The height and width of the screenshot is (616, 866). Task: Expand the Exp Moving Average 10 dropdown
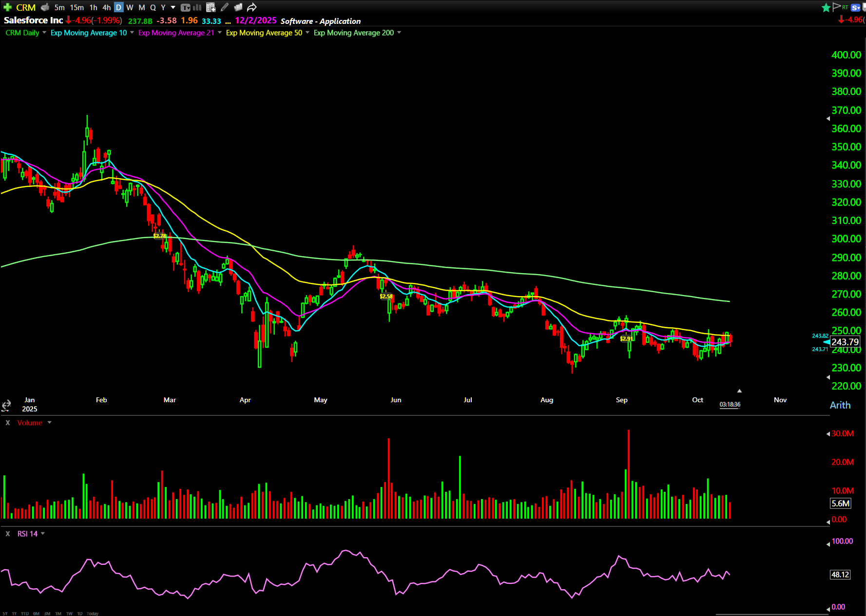pyautogui.click(x=132, y=33)
